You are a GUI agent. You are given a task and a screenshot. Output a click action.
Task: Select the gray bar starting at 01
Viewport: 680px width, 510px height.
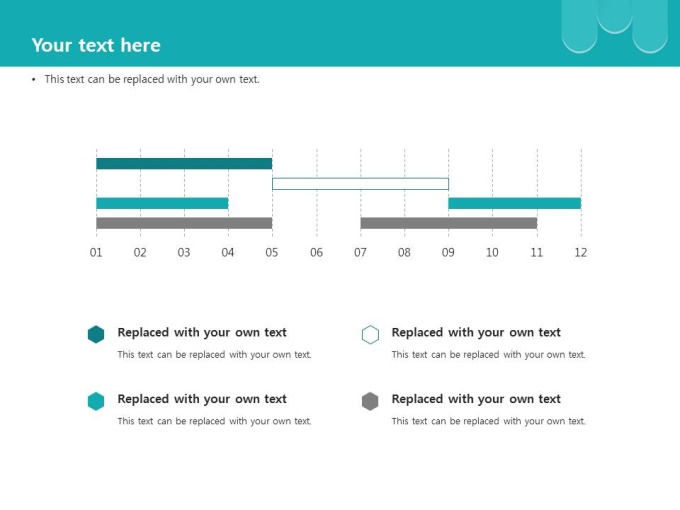click(184, 223)
